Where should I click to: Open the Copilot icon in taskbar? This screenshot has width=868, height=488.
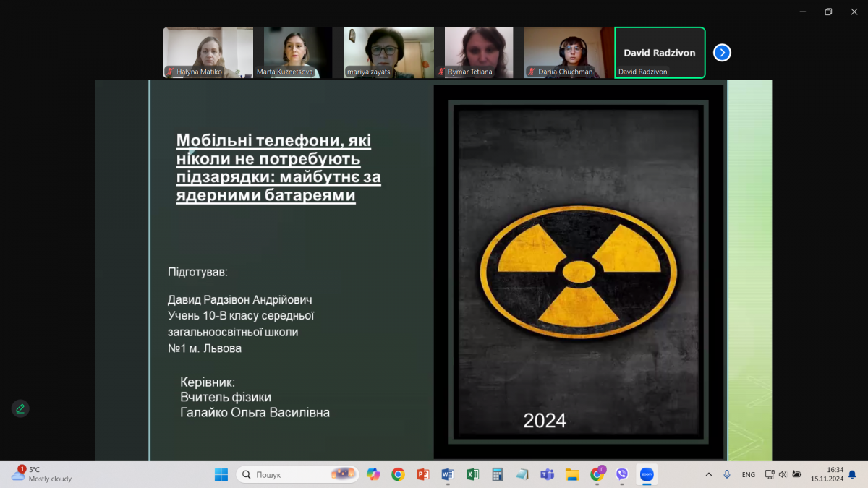pos(373,474)
